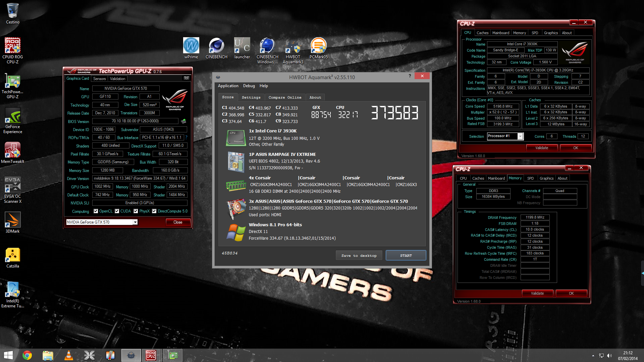Image resolution: width=644 pixels, height=362 pixels.
Task: Open 3DMark desktop shortcut
Action: click(12, 223)
